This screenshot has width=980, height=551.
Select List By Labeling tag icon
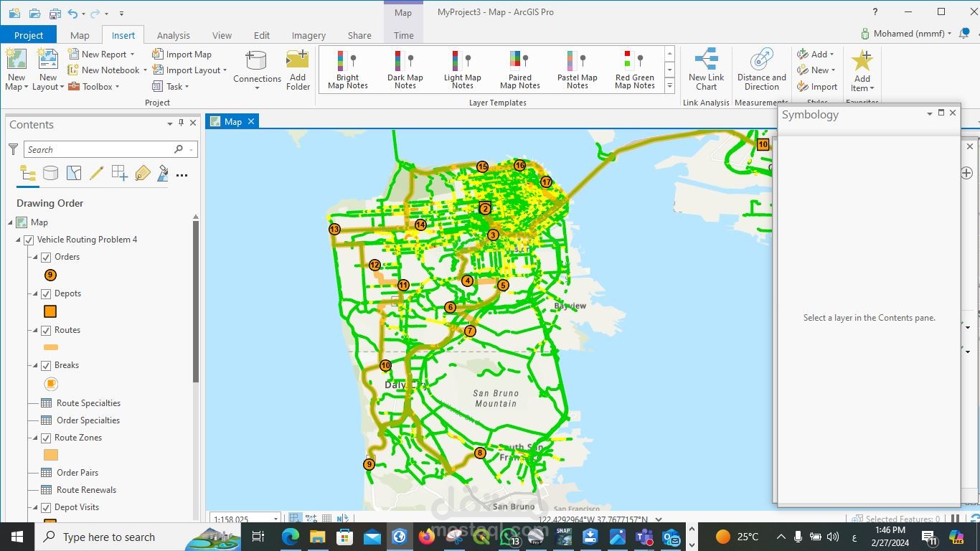pyautogui.click(x=142, y=173)
